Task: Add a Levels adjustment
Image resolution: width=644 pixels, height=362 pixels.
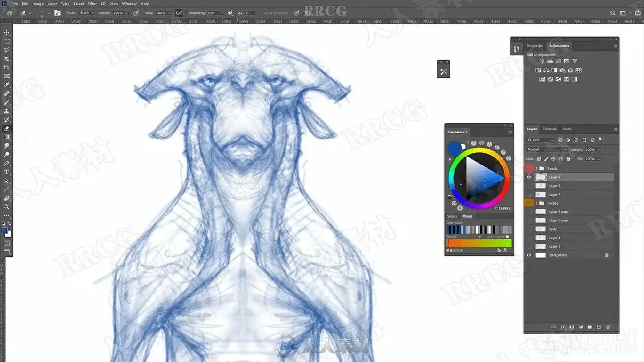Action: coord(550,62)
